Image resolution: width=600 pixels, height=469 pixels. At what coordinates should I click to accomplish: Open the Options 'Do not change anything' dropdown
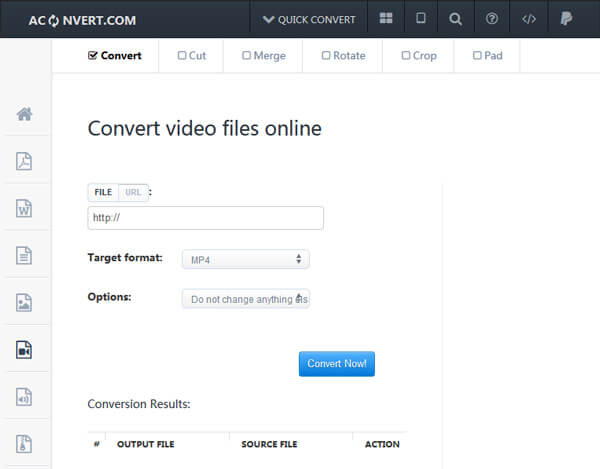click(x=245, y=299)
